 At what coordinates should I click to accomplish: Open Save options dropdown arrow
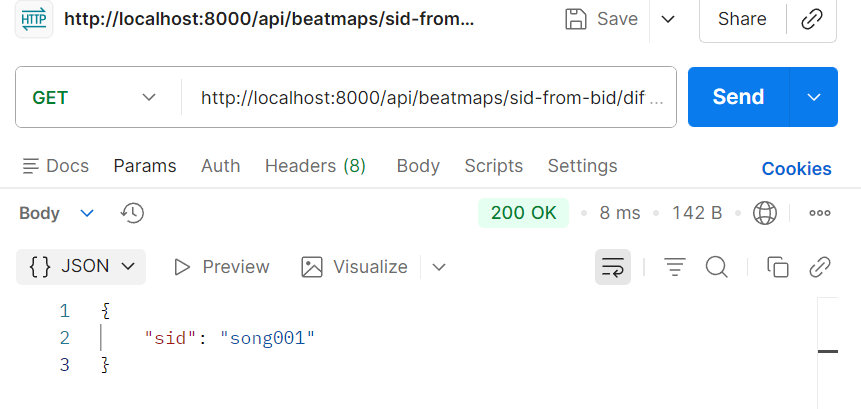(668, 20)
